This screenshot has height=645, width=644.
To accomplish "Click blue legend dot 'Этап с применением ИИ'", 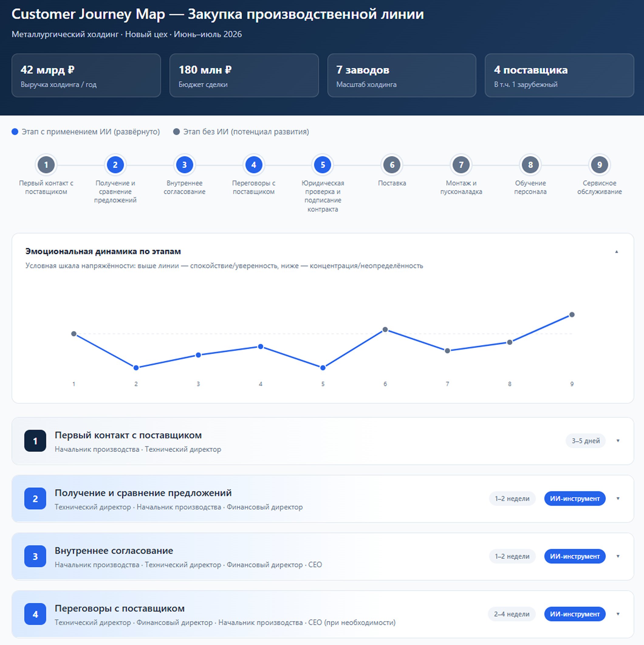I will click(15, 132).
